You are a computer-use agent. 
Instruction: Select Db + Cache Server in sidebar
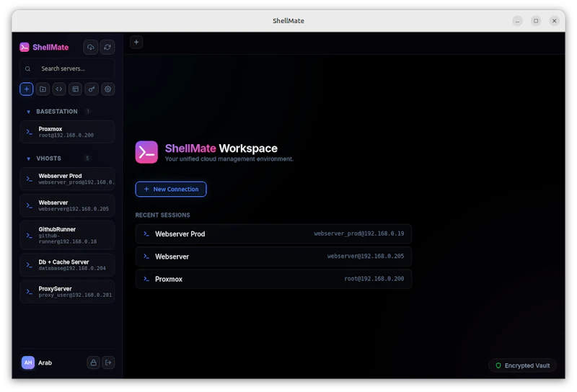67,264
